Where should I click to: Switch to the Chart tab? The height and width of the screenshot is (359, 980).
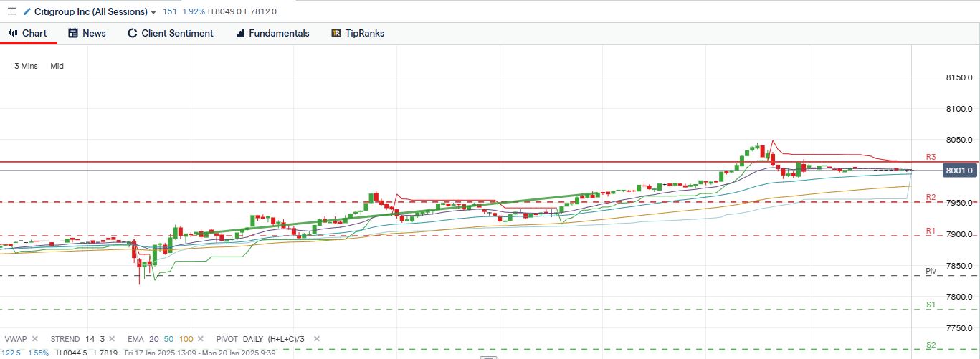tap(28, 33)
